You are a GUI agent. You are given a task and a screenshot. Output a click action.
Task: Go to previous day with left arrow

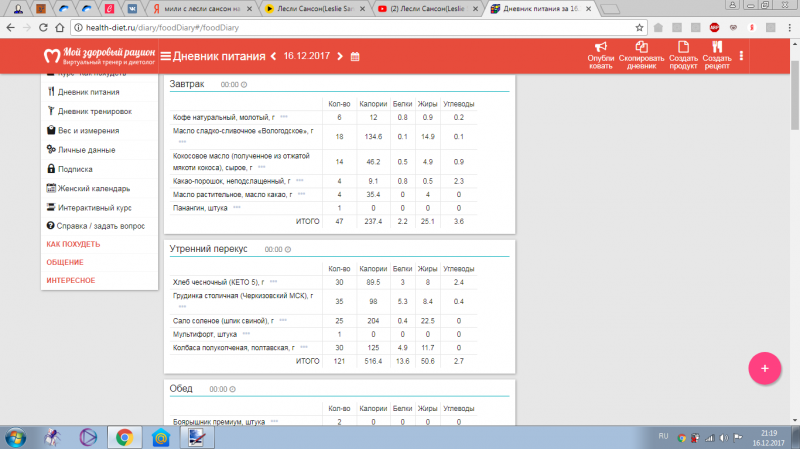(274, 56)
